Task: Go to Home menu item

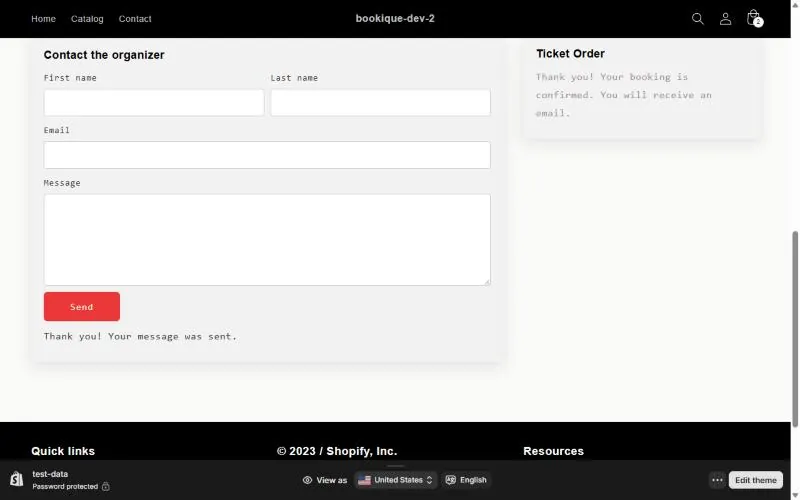Action: pyautogui.click(x=43, y=19)
